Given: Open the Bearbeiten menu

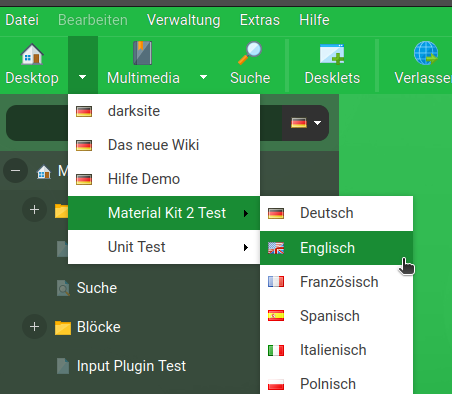Looking at the screenshot, I should [x=93, y=20].
